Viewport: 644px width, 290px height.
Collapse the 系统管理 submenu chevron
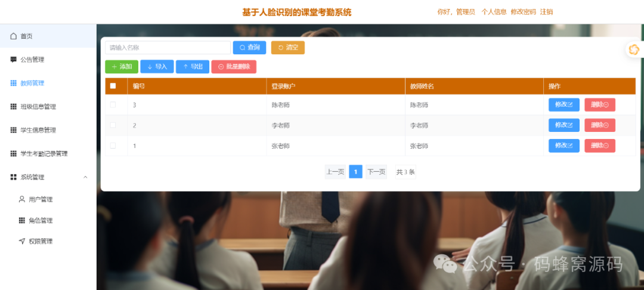pyautogui.click(x=85, y=177)
